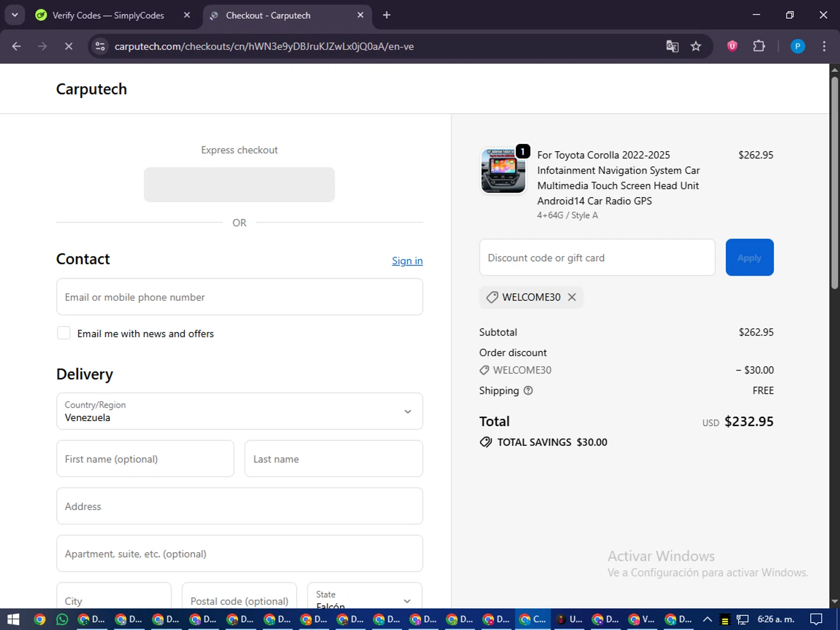The image size is (840, 630).
Task: Focus the Last name field
Action: point(334,459)
